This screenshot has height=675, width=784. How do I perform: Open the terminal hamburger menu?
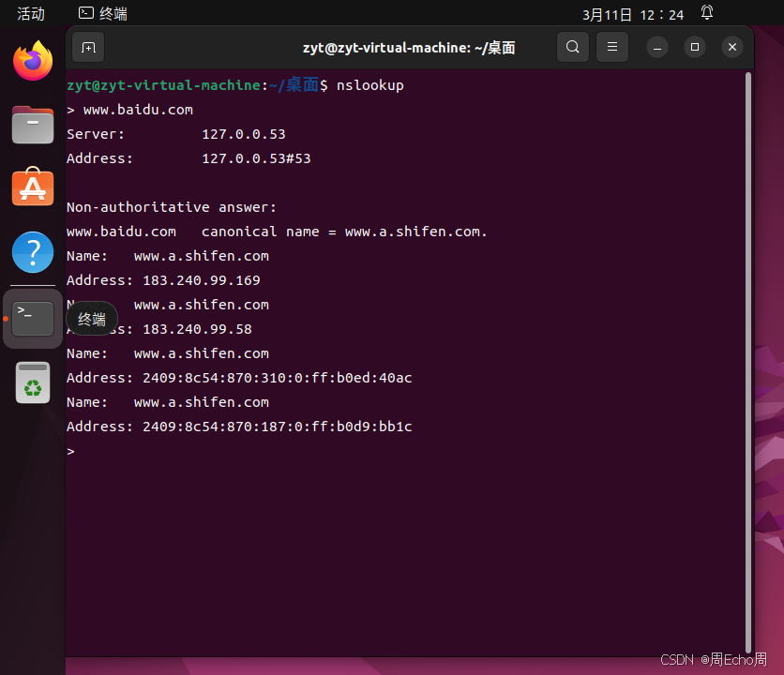coord(612,47)
